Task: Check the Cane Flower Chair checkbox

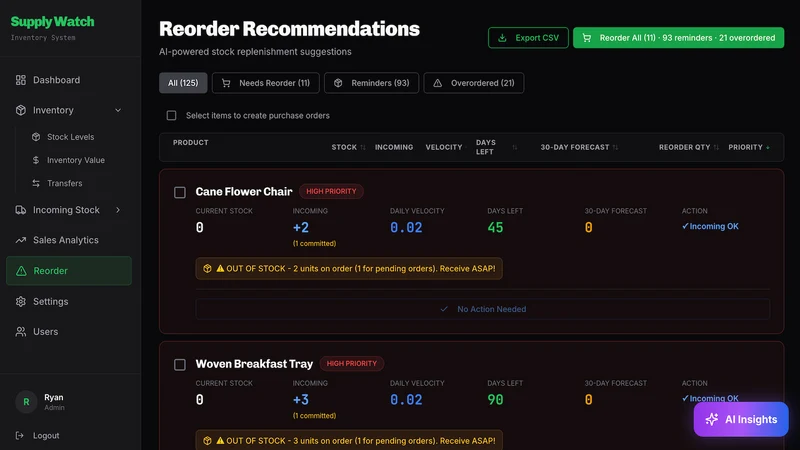Action: (180, 192)
